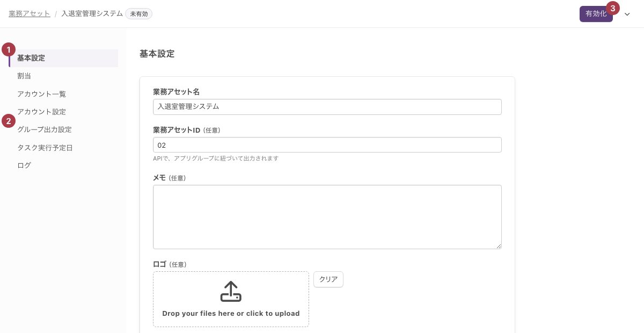Click the upload tray icon in drop zone

[x=231, y=292]
